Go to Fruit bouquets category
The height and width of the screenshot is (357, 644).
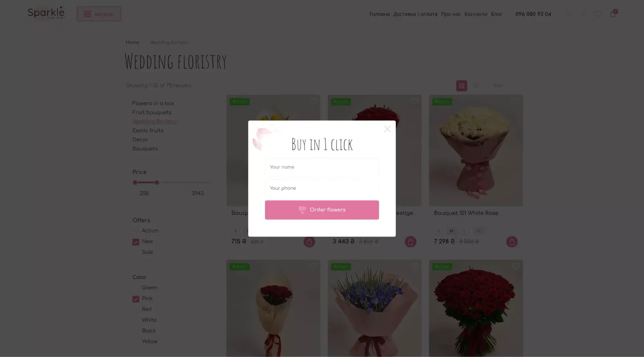coord(152,112)
